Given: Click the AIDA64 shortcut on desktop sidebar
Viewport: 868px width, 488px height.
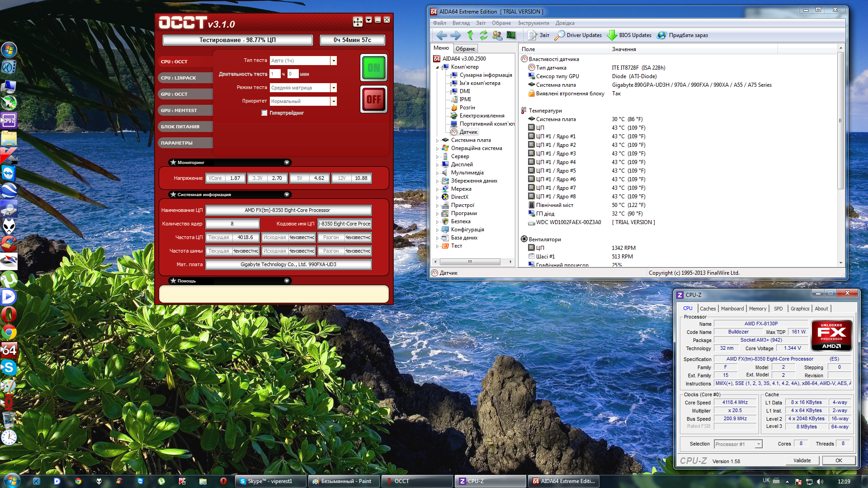Looking at the screenshot, I should pyautogui.click(x=9, y=350).
